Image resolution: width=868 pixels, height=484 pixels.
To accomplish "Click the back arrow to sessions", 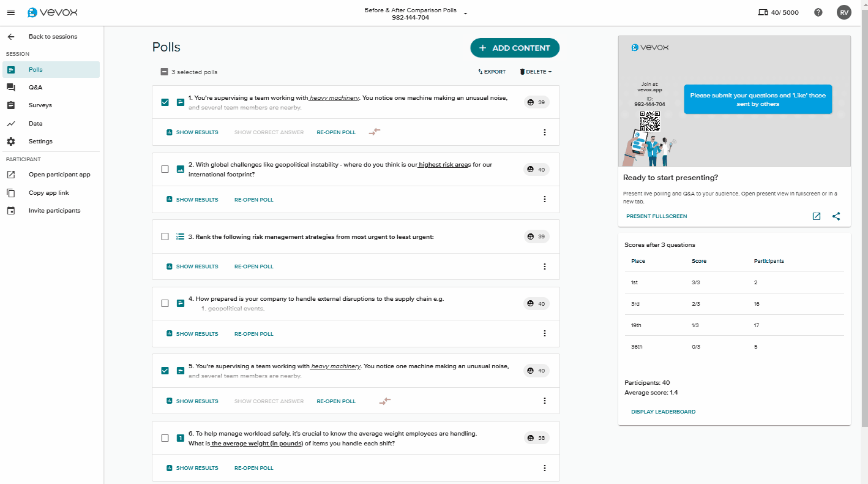I will click(11, 37).
